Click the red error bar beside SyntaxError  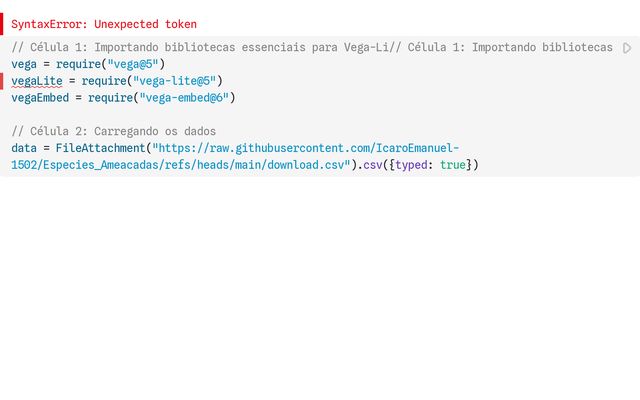[1, 24]
